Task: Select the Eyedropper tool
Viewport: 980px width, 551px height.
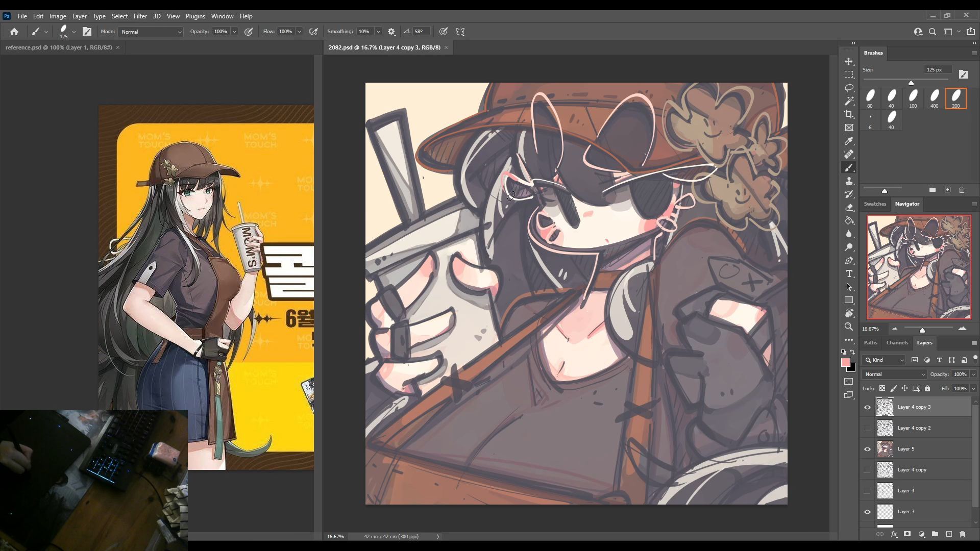Action: click(x=849, y=141)
